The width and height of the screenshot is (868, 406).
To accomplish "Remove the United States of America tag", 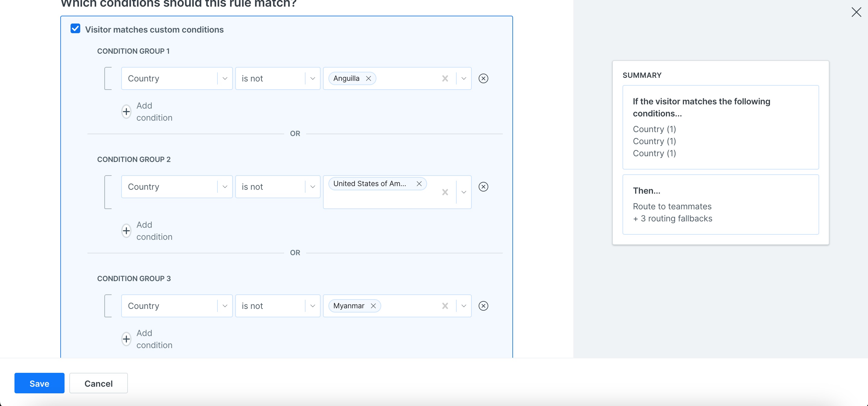I will click(419, 184).
